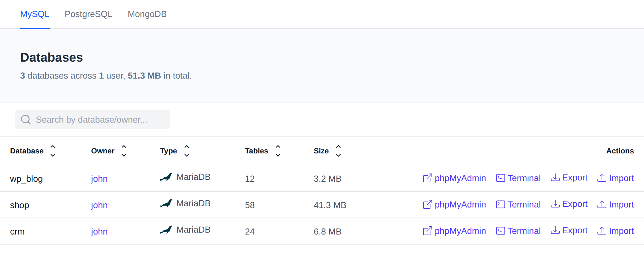Sort the table by Owner column arrows
This screenshot has height=254, width=644.
tap(124, 151)
